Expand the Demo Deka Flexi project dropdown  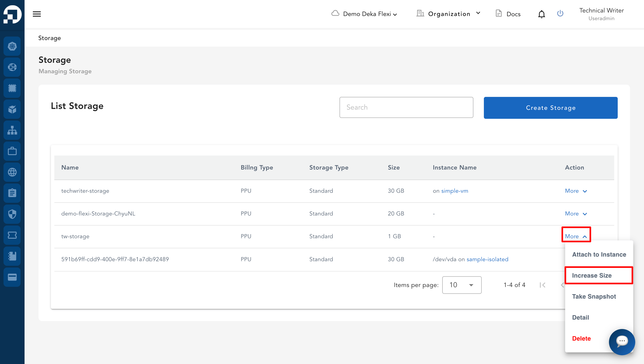coord(364,14)
